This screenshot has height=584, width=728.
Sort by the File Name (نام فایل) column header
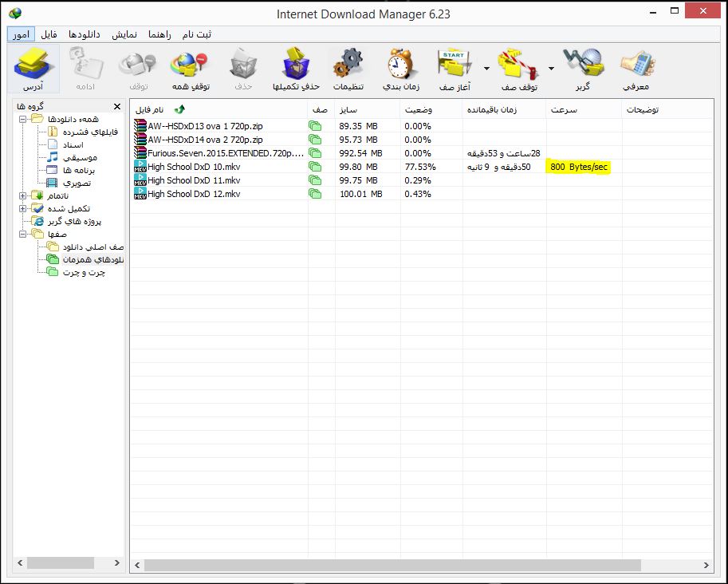coord(218,109)
